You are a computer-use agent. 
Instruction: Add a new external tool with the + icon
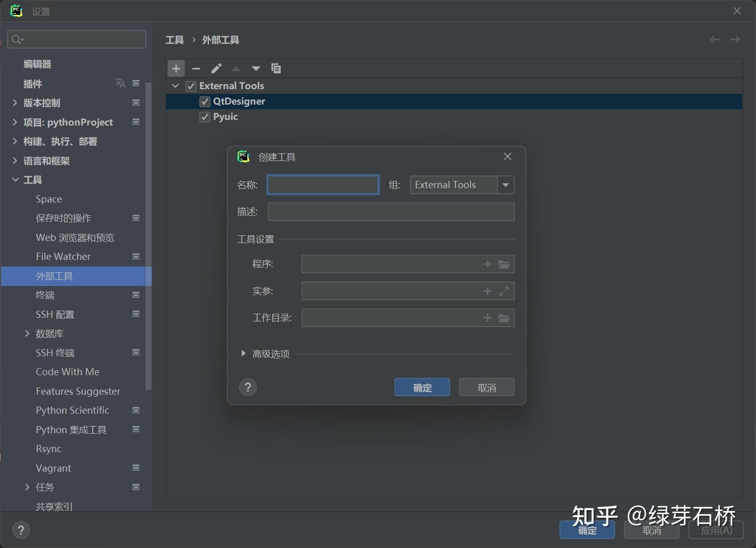[x=176, y=68]
